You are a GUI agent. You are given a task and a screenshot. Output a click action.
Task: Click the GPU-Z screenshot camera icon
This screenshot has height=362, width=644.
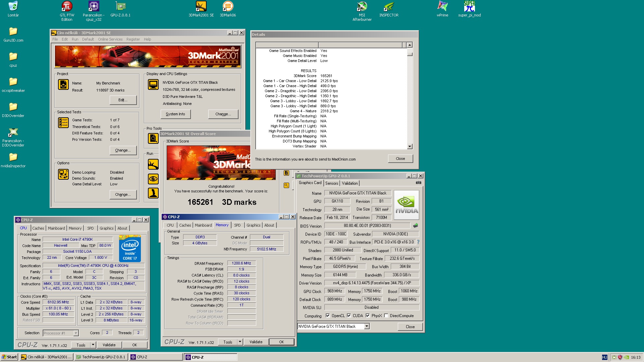418,183
